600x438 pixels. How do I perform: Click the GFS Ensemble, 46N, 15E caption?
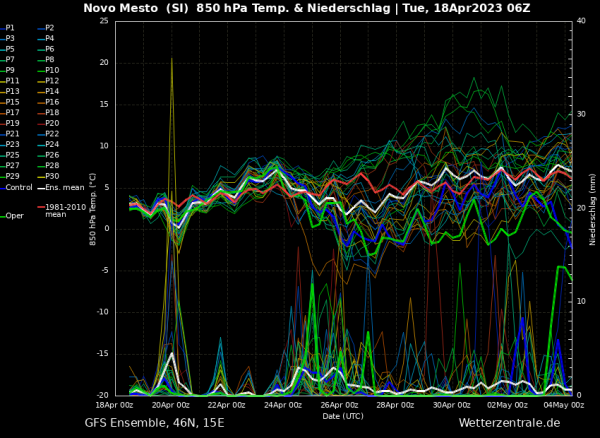[155, 423]
